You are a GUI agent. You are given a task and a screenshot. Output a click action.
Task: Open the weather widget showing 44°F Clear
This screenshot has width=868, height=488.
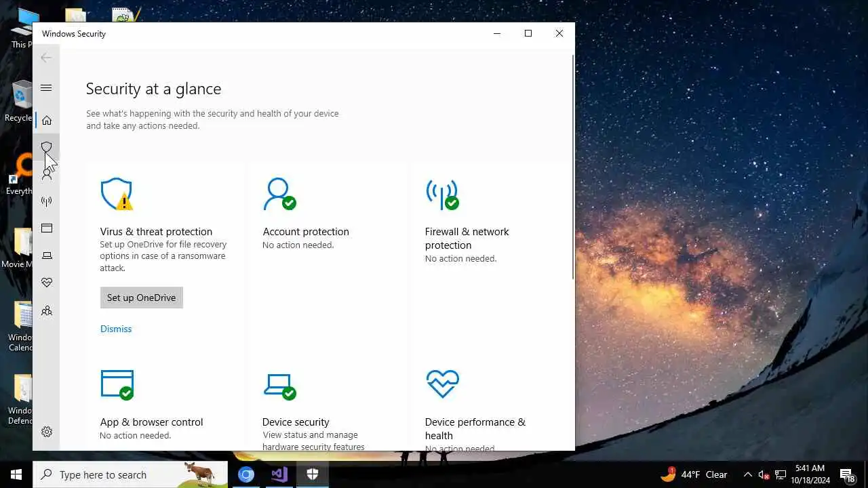pyautogui.click(x=694, y=474)
